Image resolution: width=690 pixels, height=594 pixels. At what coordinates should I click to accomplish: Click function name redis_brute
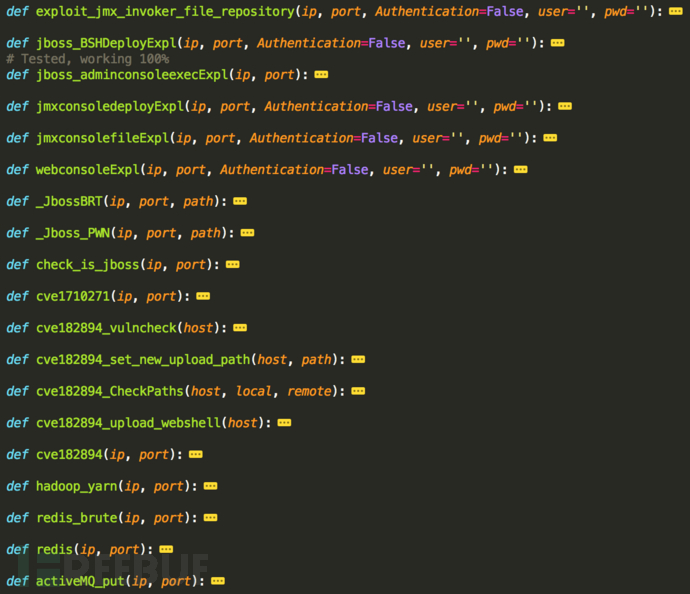(x=77, y=518)
